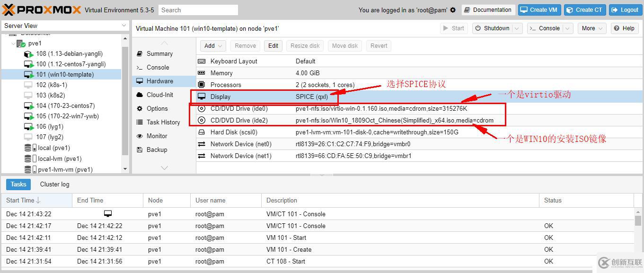Select Hard Disk (scsi0) row
Screen dimensions: 644x273
[419, 132]
